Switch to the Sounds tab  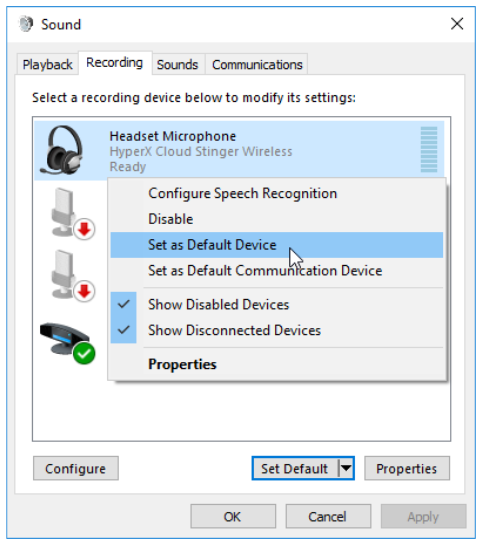pos(178,65)
